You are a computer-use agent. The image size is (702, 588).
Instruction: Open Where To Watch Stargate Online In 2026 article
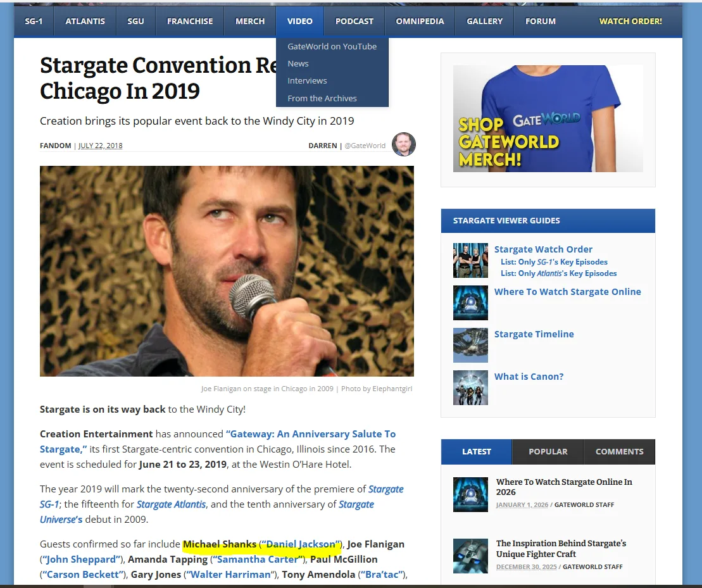(x=563, y=487)
